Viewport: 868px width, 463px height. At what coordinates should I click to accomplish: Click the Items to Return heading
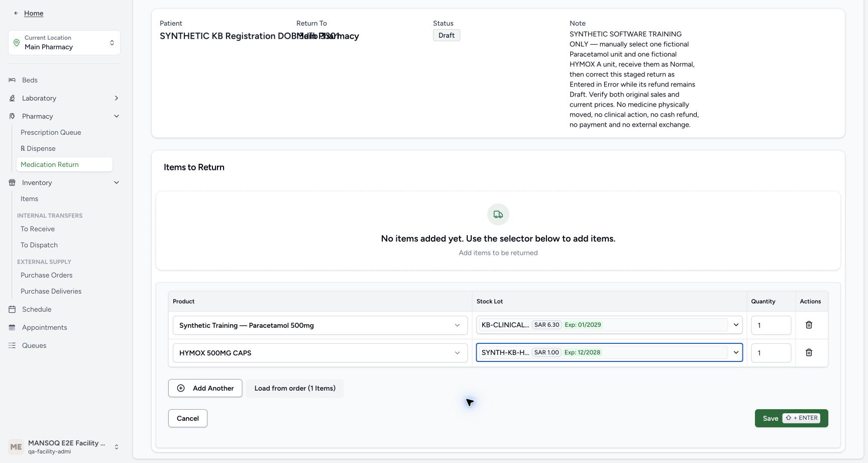pos(194,167)
